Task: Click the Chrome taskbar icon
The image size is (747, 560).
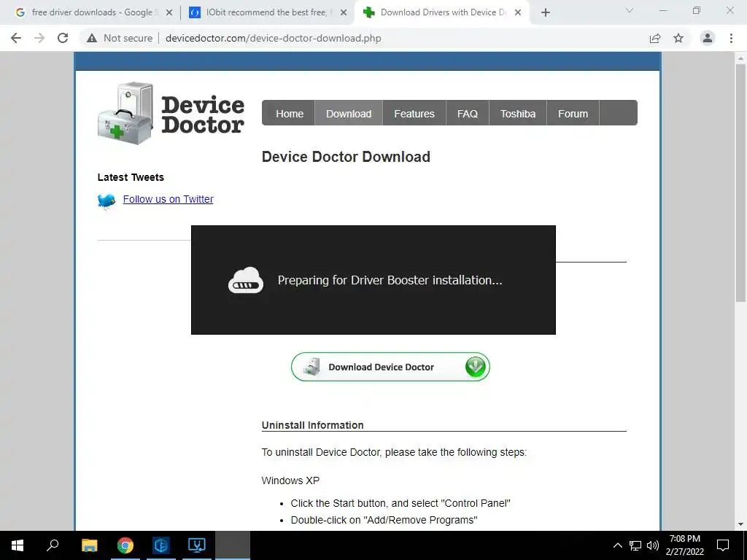Action: (x=125, y=545)
